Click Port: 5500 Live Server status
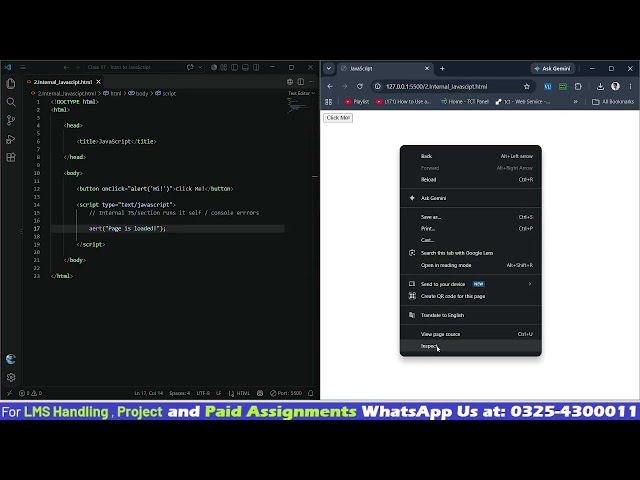 286,393
